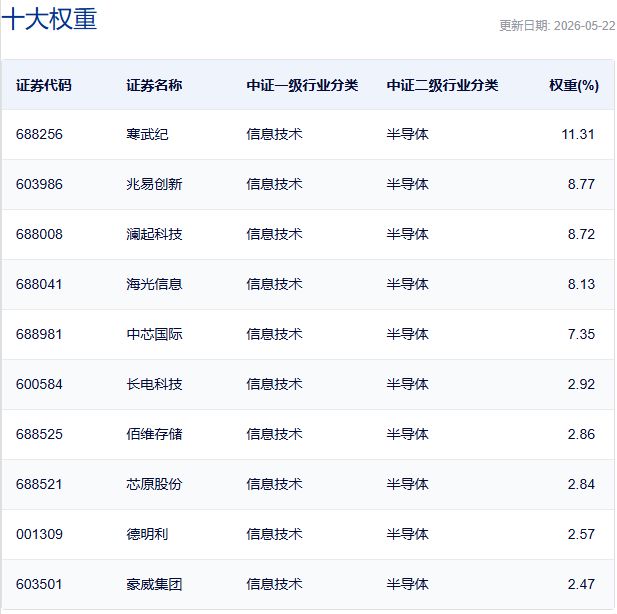Click the update date 2026-05-22

click(584, 26)
